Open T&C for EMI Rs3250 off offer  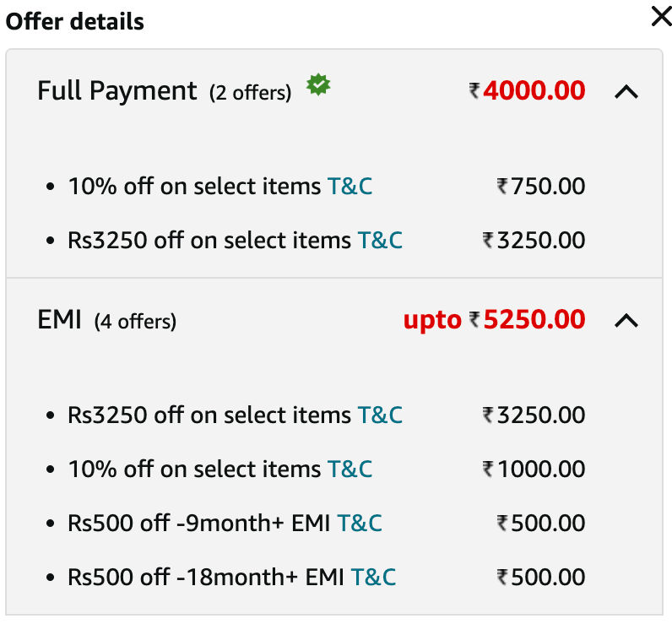pyautogui.click(x=380, y=415)
